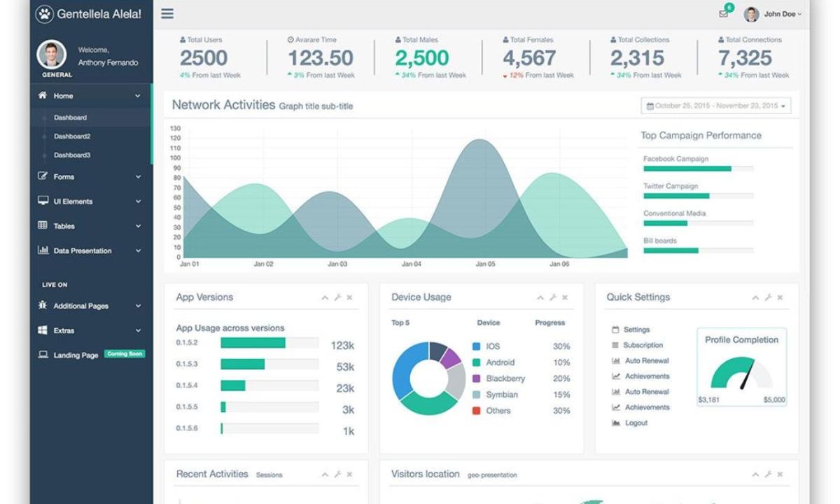This screenshot has height=504, width=840.
Task: Click the Coming Soon badge
Action: (x=125, y=354)
